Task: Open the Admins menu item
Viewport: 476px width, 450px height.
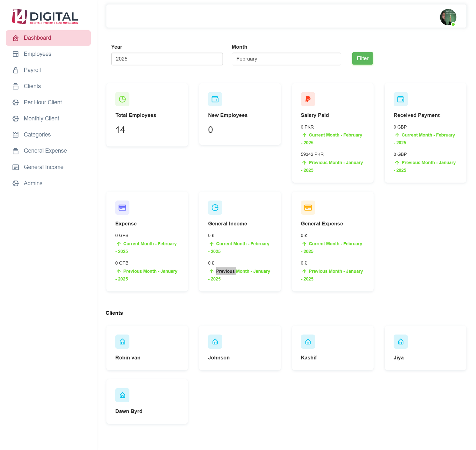Action: coord(48,183)
